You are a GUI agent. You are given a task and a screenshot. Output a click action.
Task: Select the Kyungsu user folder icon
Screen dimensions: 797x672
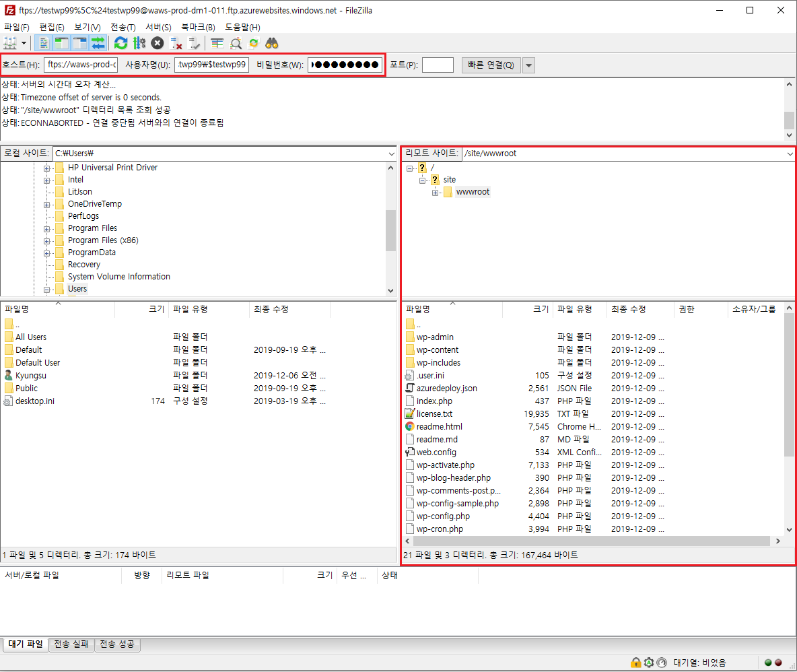pyautogui.click(x=9, y=375)
